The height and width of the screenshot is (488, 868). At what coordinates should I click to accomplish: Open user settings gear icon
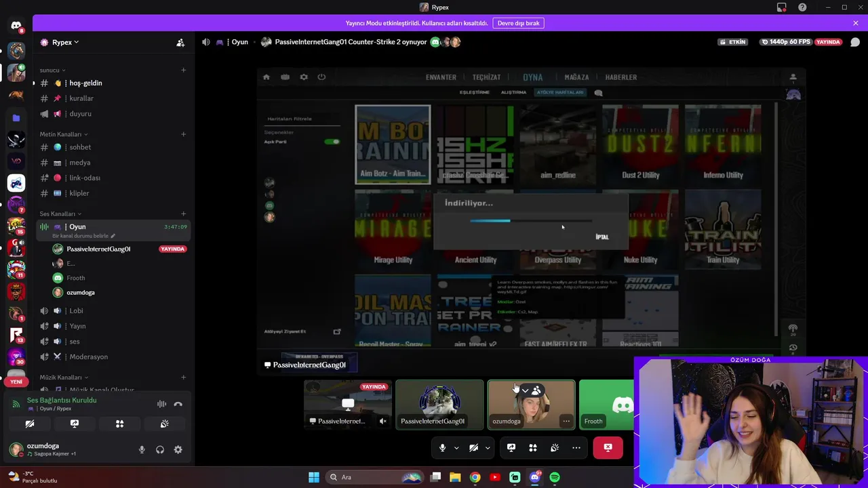coord(178,449)
